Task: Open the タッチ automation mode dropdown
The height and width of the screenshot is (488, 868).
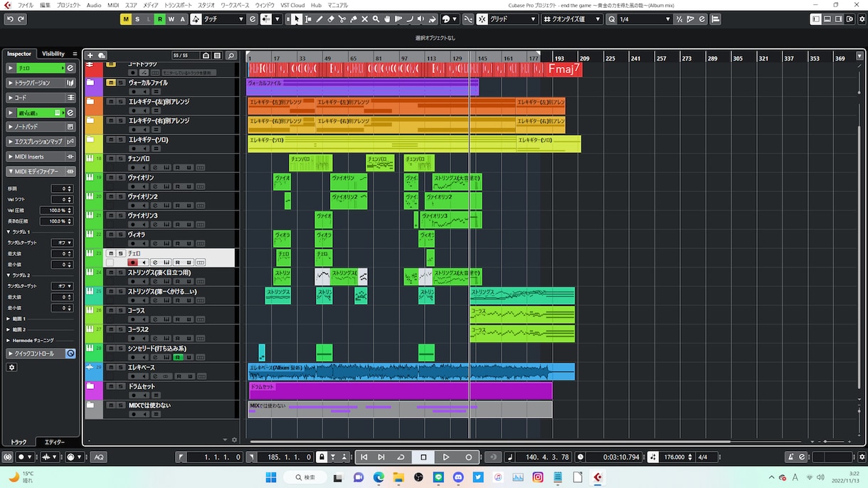Action: tap(223, 19)
